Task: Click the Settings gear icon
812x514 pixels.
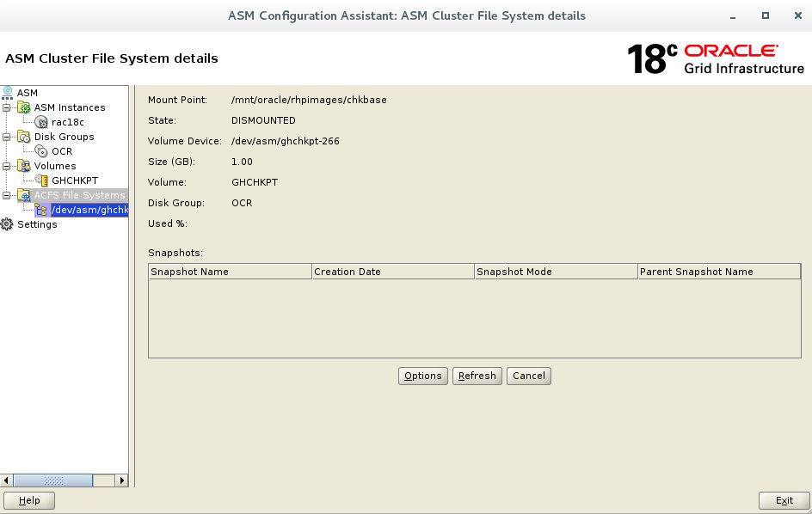Action: (x=7, y=224)
